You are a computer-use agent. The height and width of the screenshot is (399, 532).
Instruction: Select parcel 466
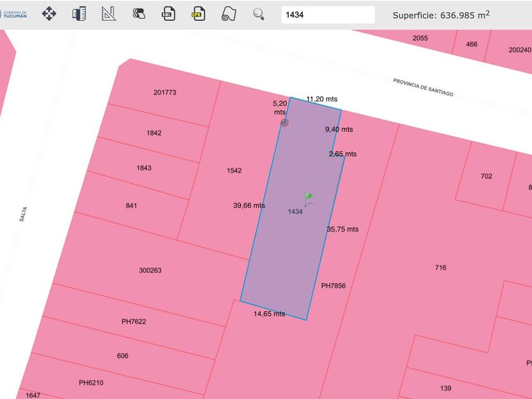pyautogui.click(x=472, y=44)
